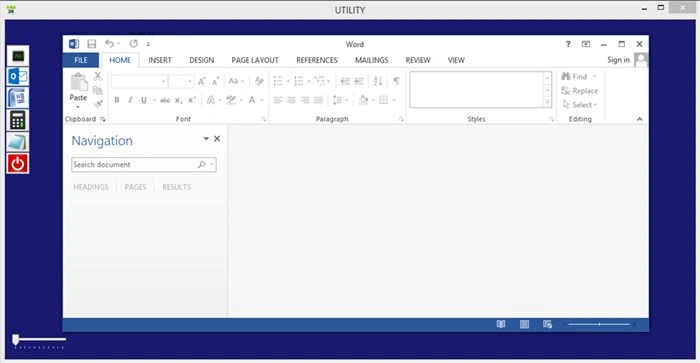The height and width of the screenshot is (363, 700).
Task: Click the Text Effects outlined A icon
Action: pos(211,100)
